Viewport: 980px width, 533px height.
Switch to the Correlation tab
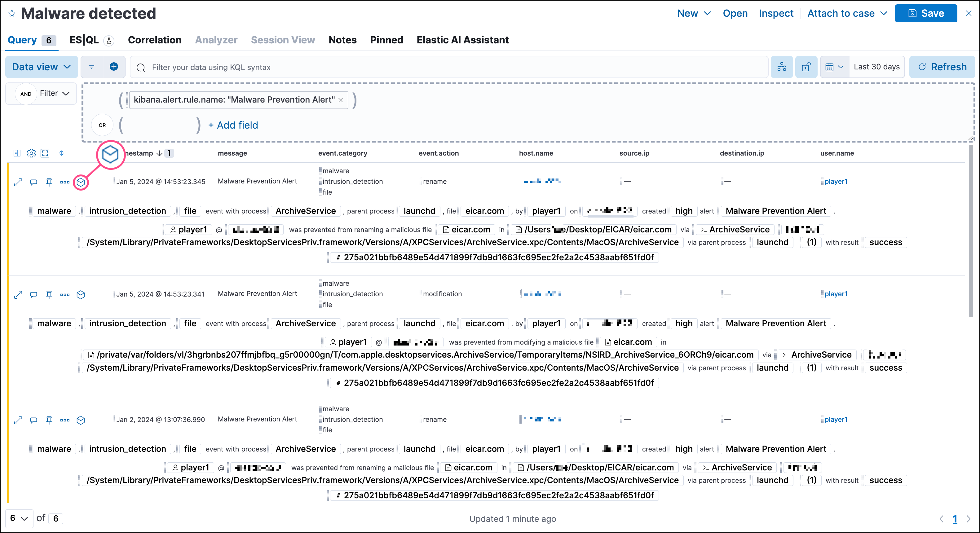click(x=154, y=40)
